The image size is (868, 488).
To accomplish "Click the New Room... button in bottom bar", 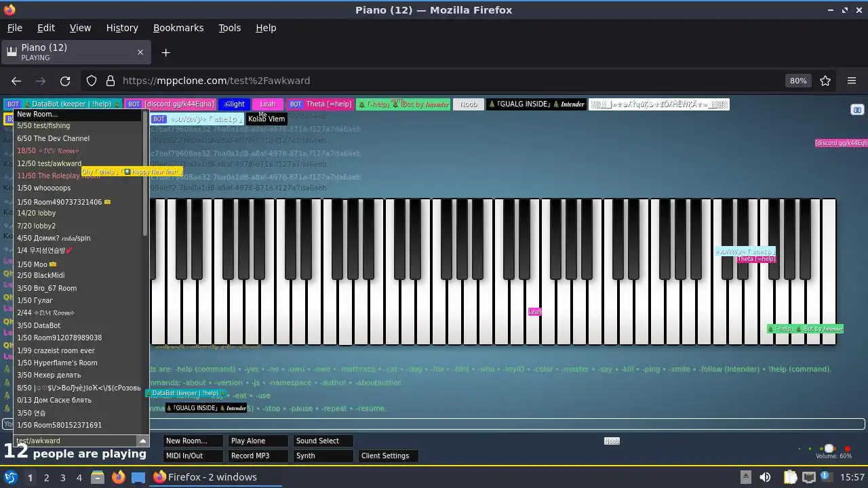I will 193,441.
